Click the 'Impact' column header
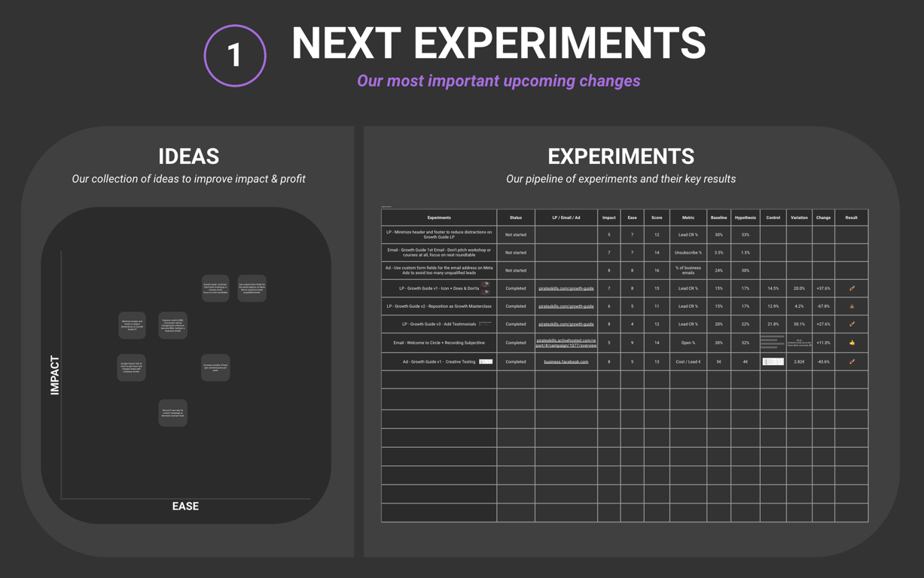Image resolution: width=924 pixels, height=578 pixels. tap(609, 218)
